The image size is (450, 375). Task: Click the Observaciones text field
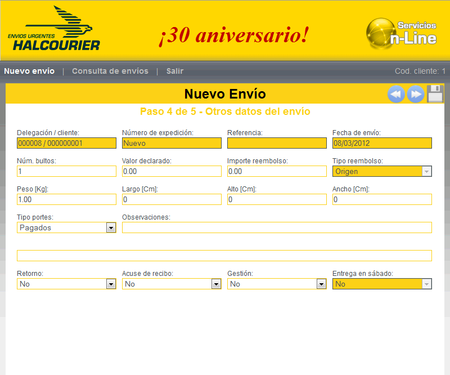click(x=277, y=228)
